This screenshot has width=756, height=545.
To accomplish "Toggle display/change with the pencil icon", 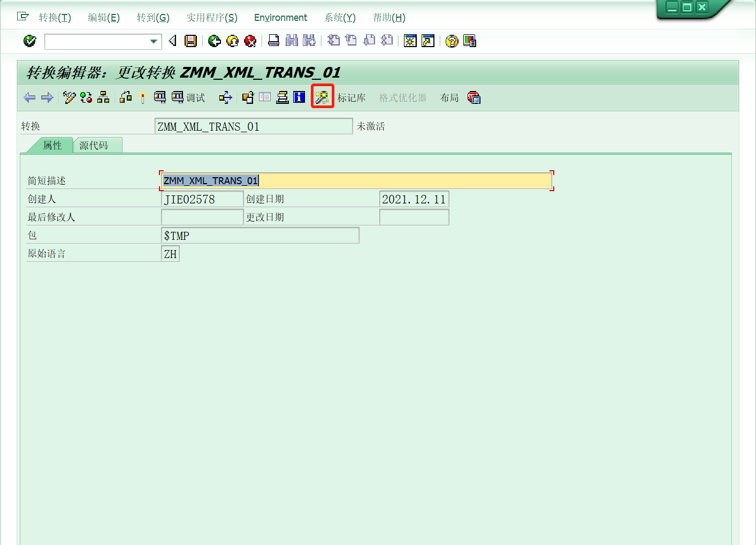I will 68,97.
